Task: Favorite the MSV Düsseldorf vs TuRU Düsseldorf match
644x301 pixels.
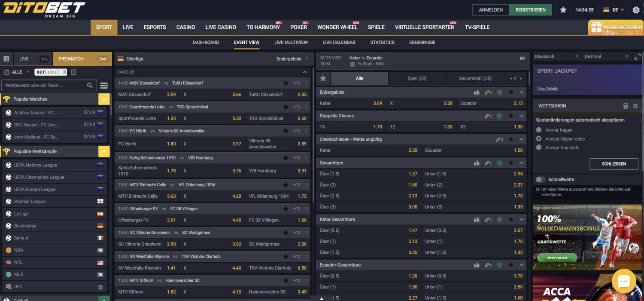Action: [x=286, y=83]
